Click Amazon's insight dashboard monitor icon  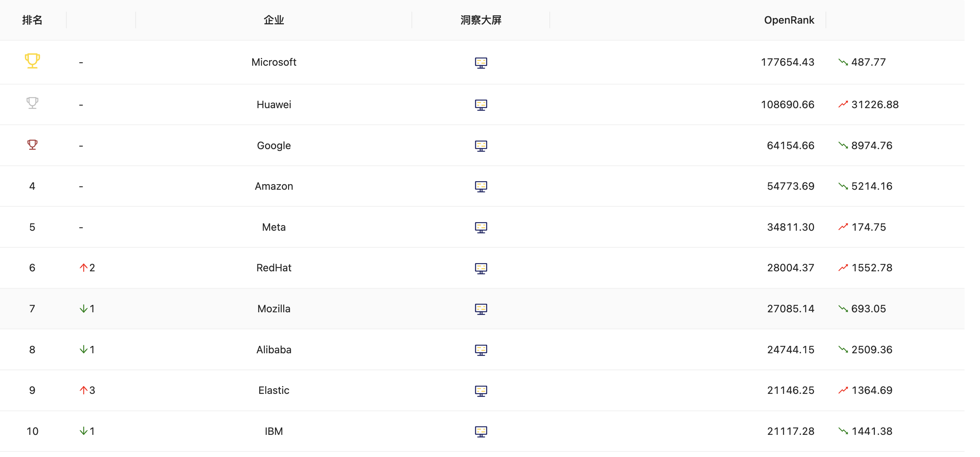pyautogui.click(x=481, y=187)
